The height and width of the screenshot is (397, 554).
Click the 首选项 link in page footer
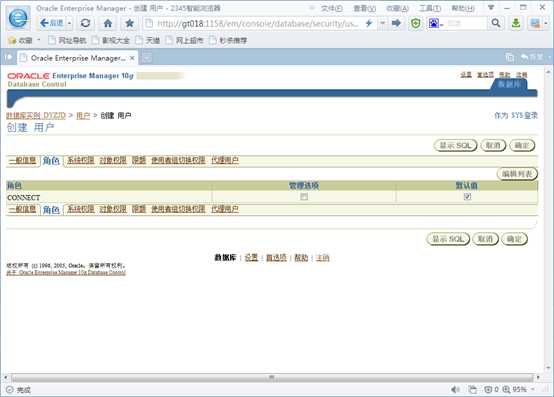coord(276,258)
